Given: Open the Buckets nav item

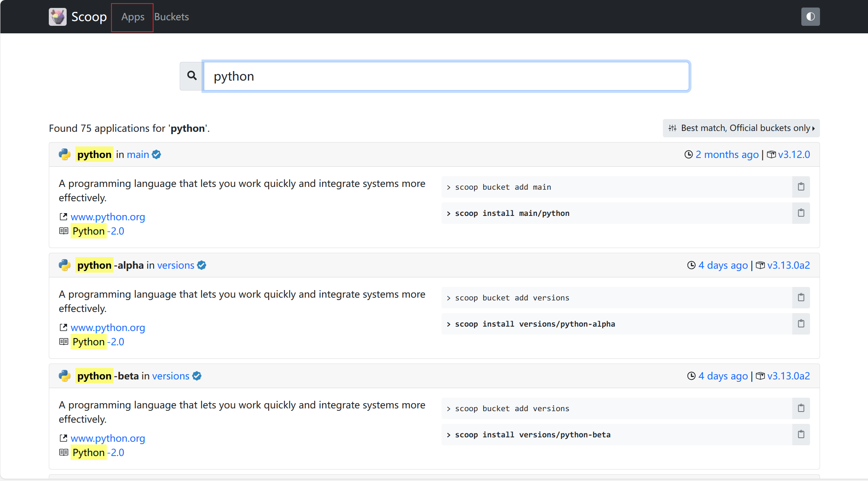Looking at the screenshot, I should tap(171, 17).
